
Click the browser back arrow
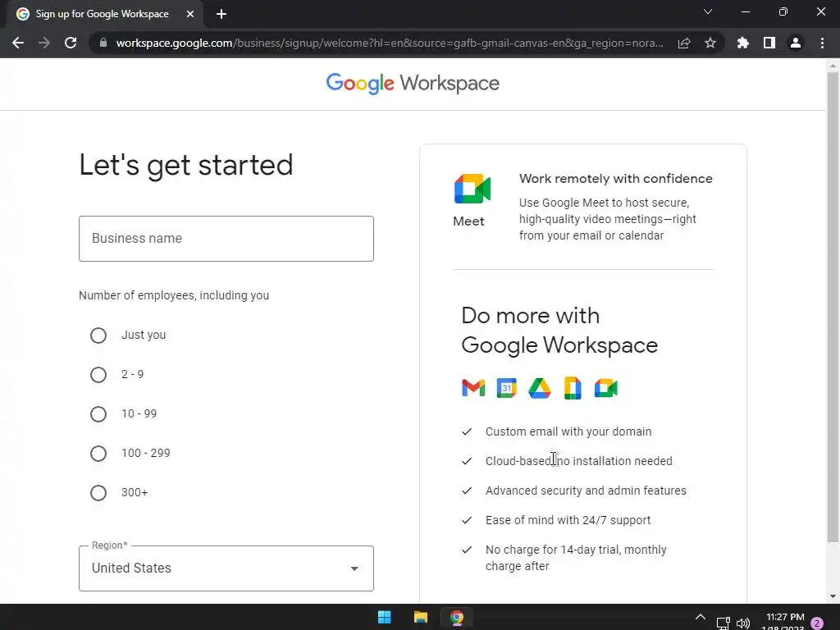click(x=18, y=43)
